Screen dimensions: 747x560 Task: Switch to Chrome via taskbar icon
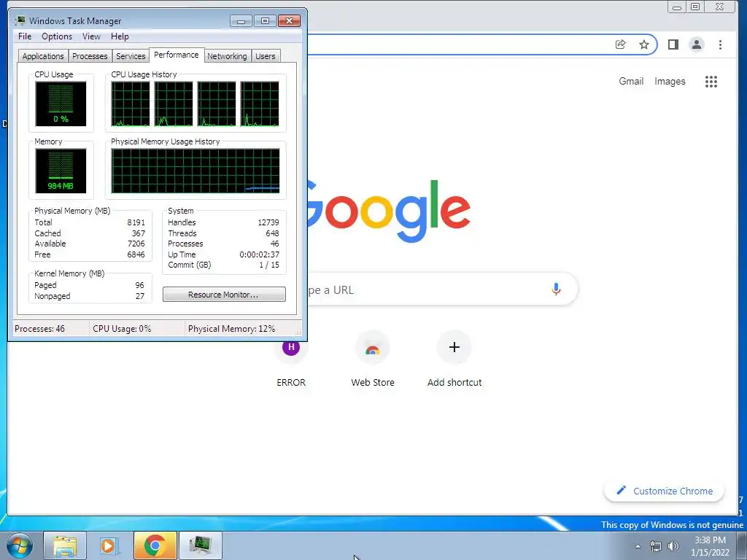[155, 545]
